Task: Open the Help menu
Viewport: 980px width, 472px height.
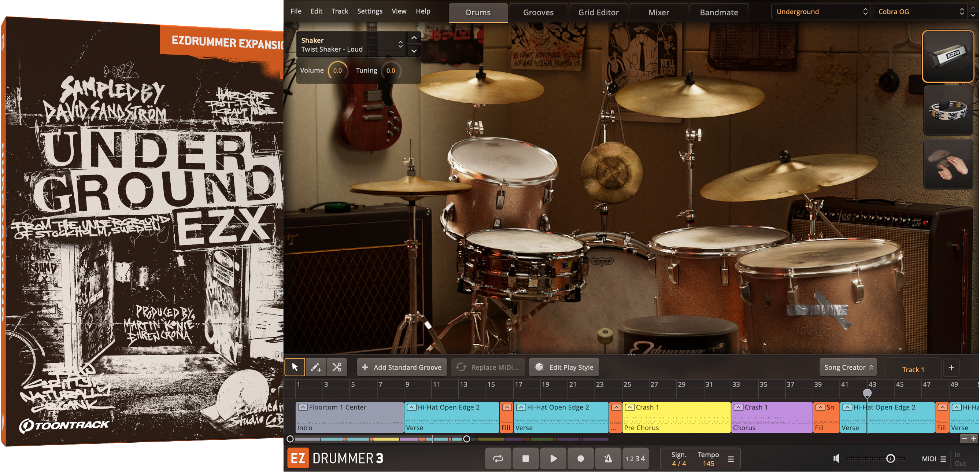Action: tap(423, 11)
